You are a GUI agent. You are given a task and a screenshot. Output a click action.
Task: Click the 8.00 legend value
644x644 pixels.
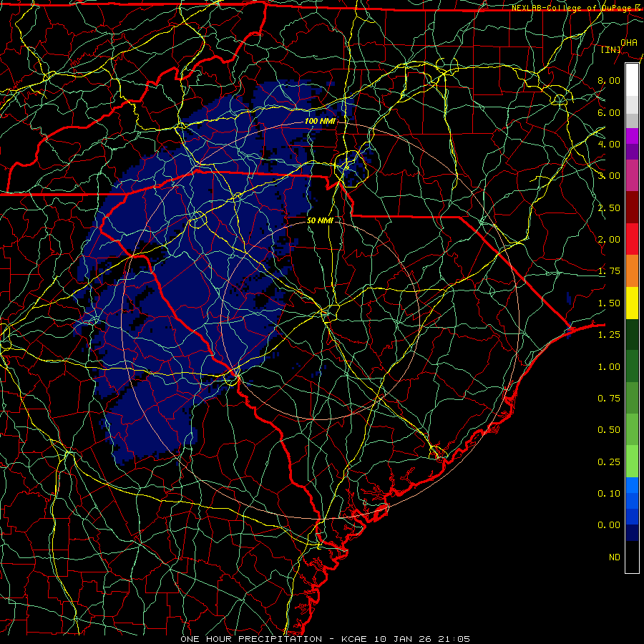point(609,80)
